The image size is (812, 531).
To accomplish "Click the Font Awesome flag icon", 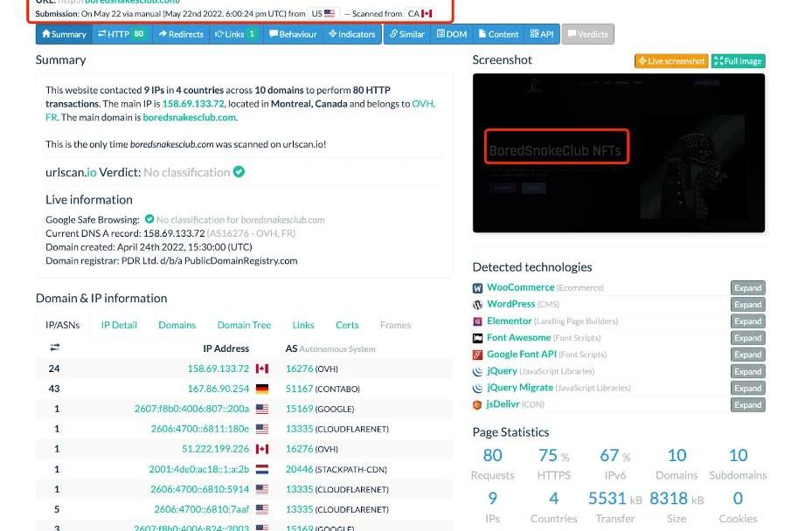I will point(477,338).
